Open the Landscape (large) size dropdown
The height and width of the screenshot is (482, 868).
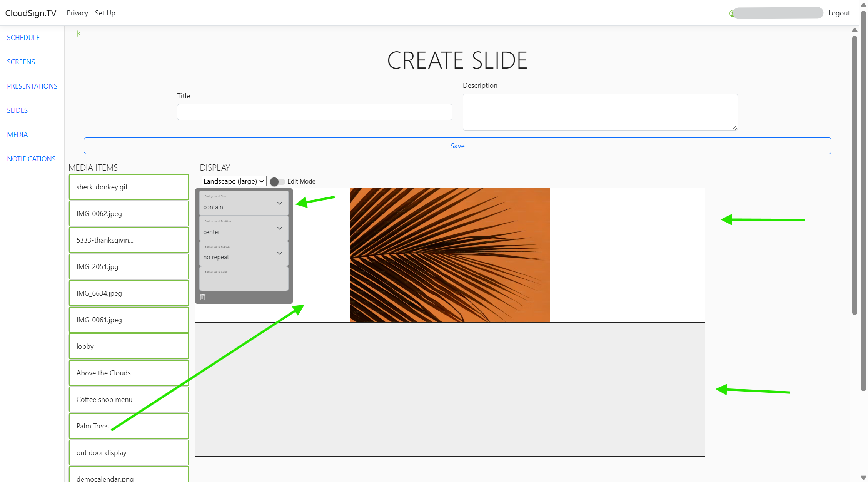coord(234,181)
